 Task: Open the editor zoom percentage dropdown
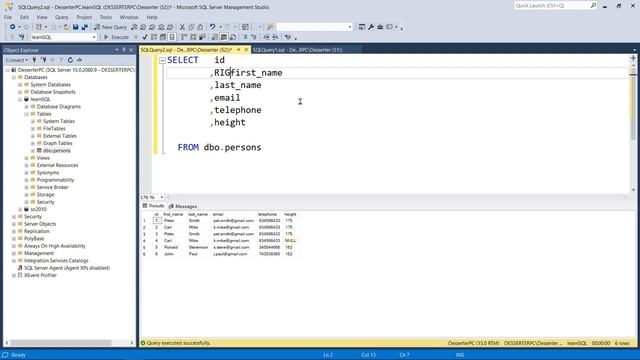(162, 197)
